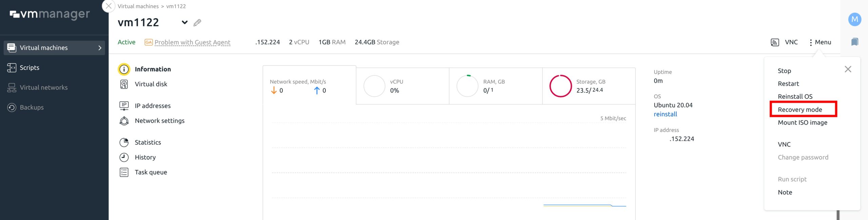Open the three-dot Menu dropdown
Viewport: 868px width, 220px height.
coord(820,42)
